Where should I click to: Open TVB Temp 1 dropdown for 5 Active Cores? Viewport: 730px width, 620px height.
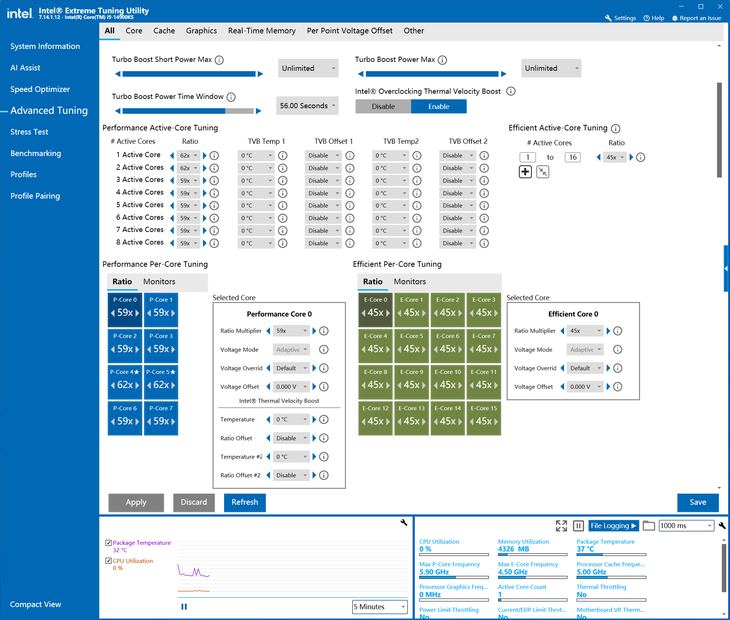pyautogui.click(x=256, y=206)
